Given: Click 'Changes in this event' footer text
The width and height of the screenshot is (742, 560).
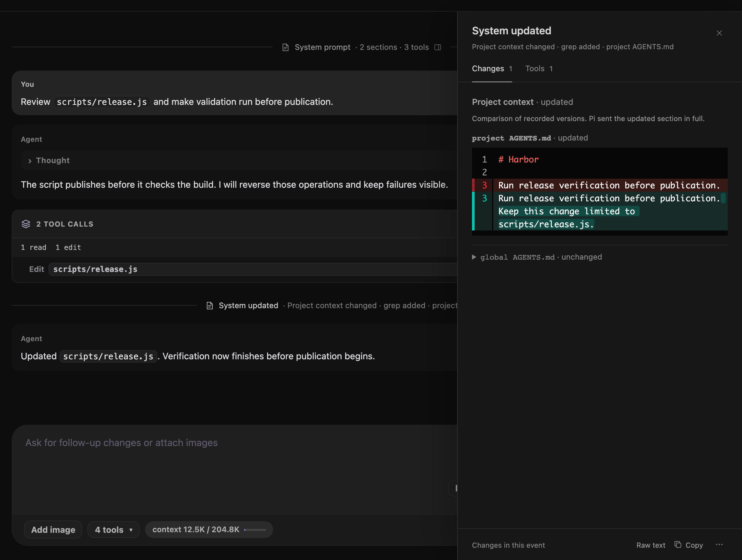Looking at the screenshot, I should click(x=508, y=545).
